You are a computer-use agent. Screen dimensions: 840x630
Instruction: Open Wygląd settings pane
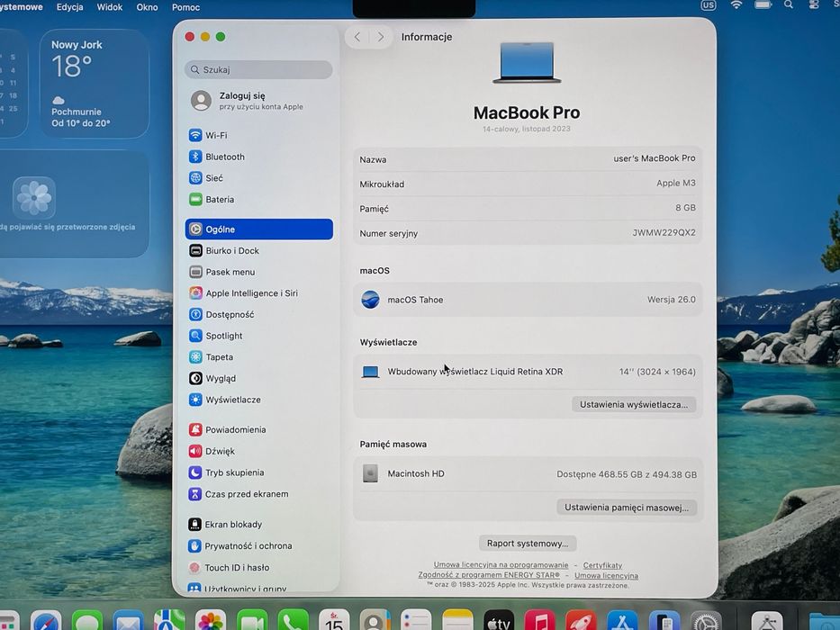pyautogui.click(x=212, y=378)
